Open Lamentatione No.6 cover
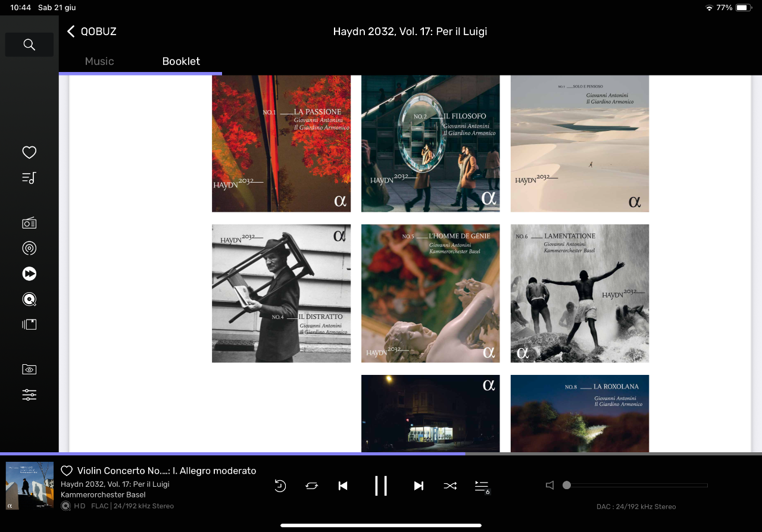This screenshot has width=762, height=532. (580, 293)
